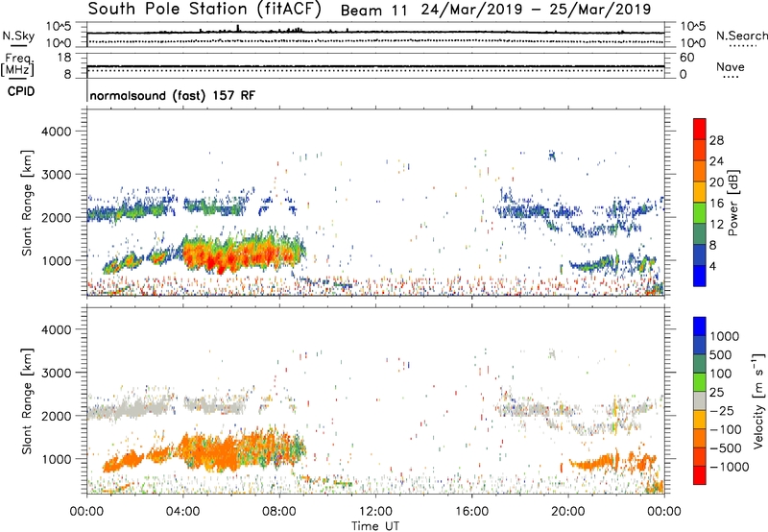Click the 'Velocity [m s-1]' color bar title
The height and width of the screenshot is (532, 768).
point(758,400)
